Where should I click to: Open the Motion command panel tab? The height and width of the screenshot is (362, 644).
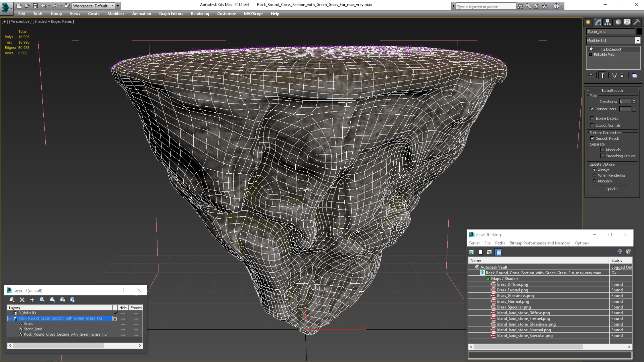[617, 22]
